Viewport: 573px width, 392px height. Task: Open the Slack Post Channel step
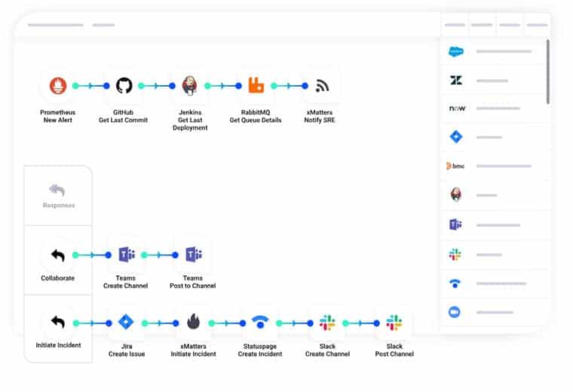tap(394, 323)
